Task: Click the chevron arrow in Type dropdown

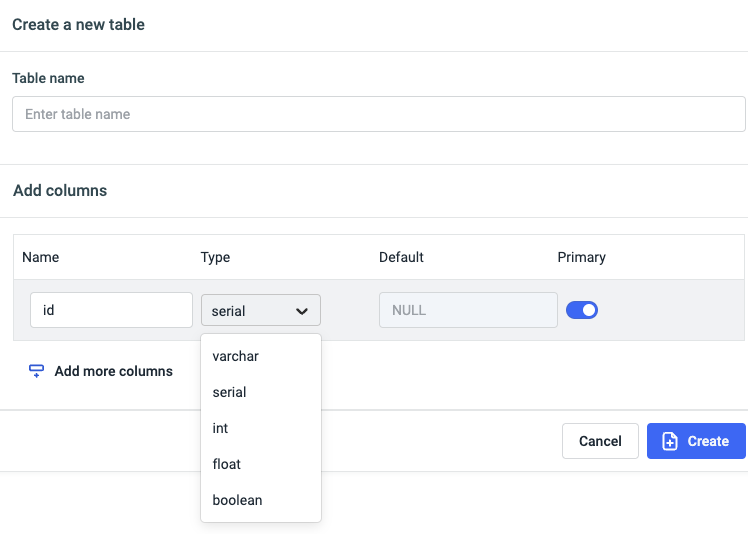Action: pos(302,311)
